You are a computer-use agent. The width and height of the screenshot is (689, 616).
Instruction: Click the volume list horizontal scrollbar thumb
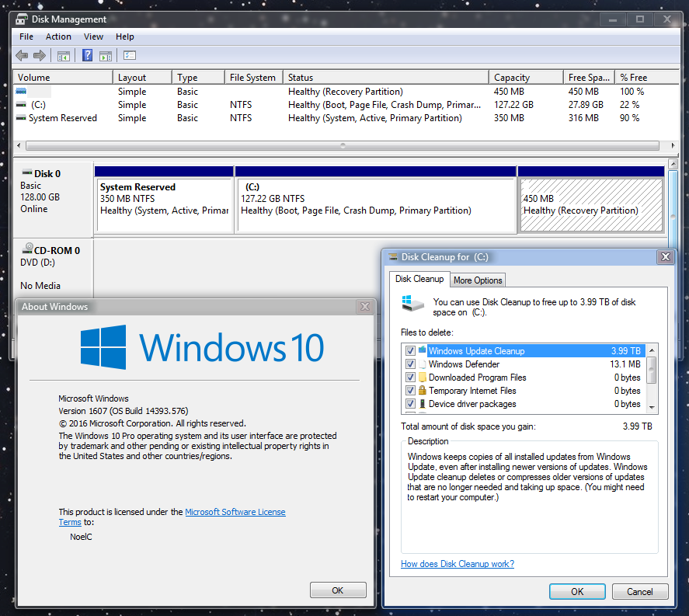343,145
